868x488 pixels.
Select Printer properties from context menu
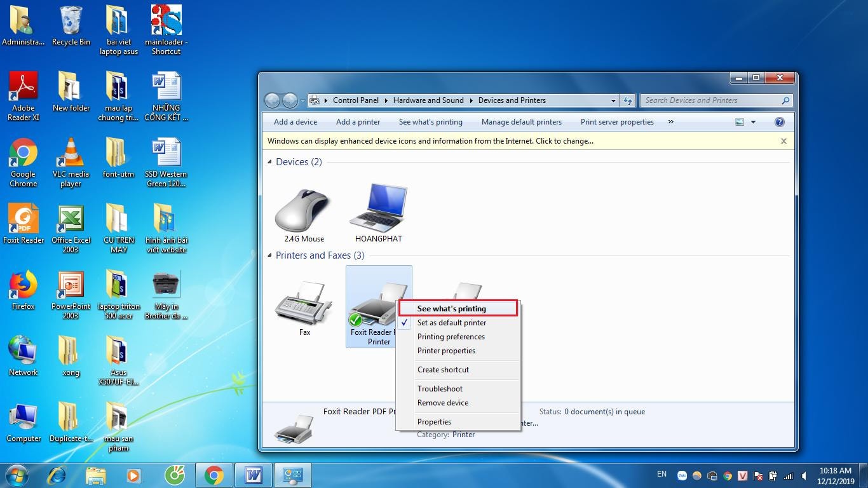point(446,351)
